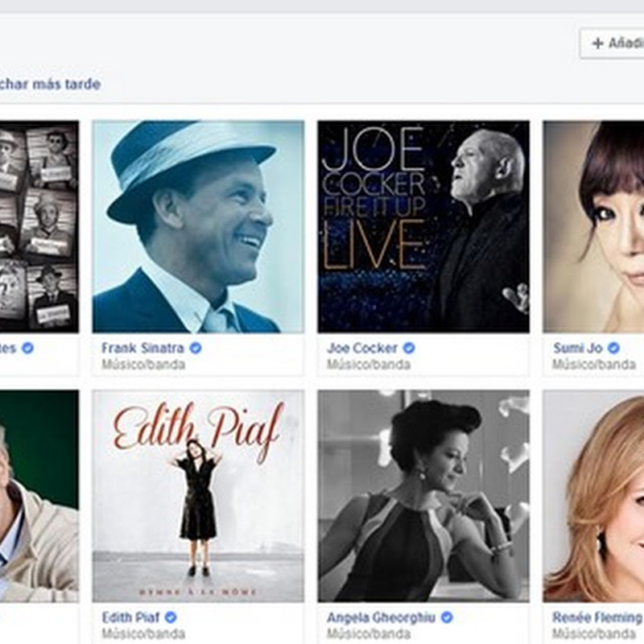This screenshot has width=644, height=644.
Task: Click the verified badge next to Edith Piaf
Action: [171, 617]
